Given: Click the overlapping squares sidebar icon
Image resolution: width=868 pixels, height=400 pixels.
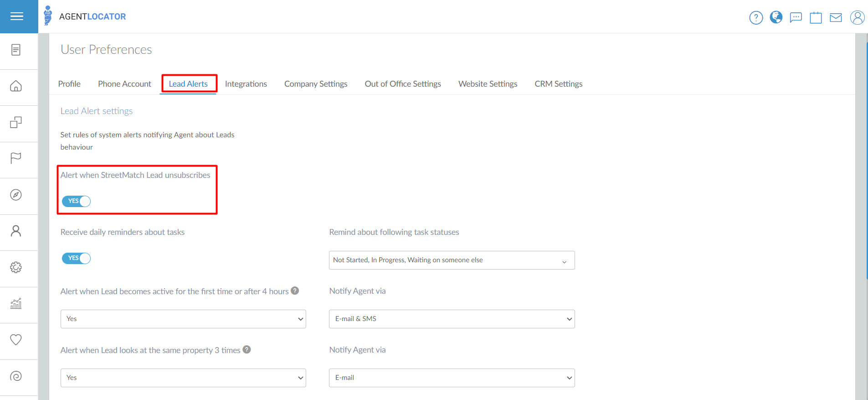Looking at the screenshot, I should [x=16, y=122].
